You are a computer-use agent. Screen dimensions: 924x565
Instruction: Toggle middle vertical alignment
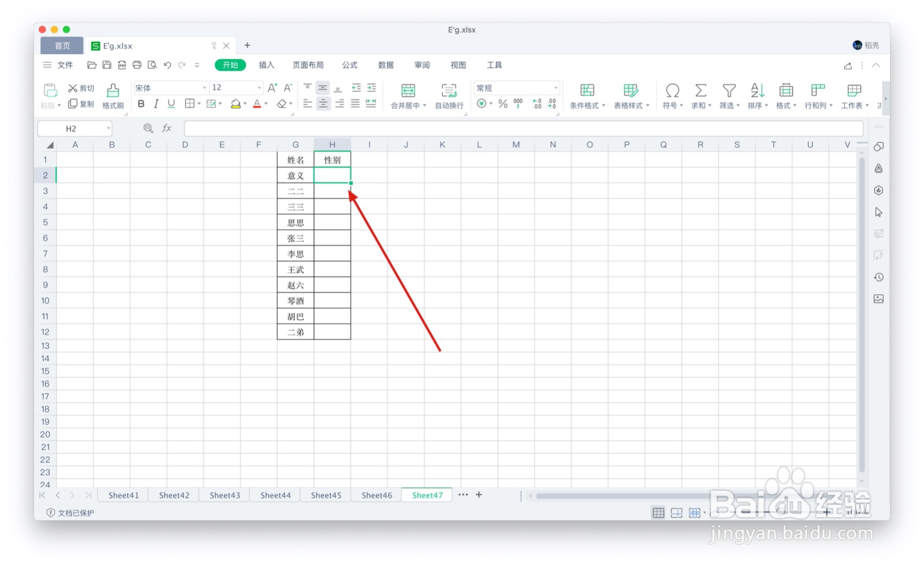(323, 88)
